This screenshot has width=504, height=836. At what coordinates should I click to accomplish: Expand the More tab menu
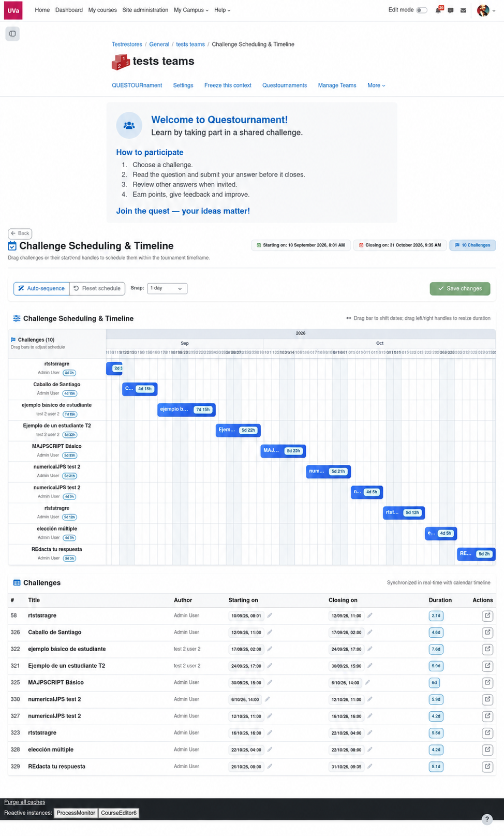pyautogui.click(x=376, y=85)
